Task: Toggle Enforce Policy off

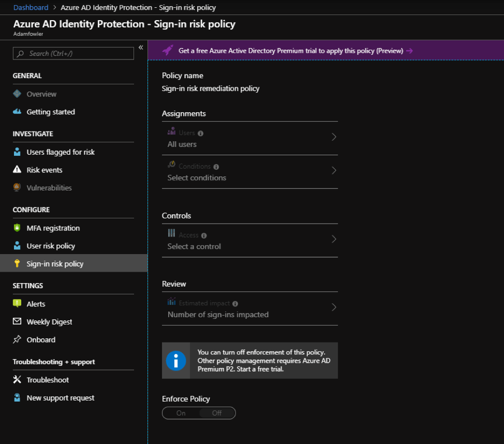Action: pos(216,413)
